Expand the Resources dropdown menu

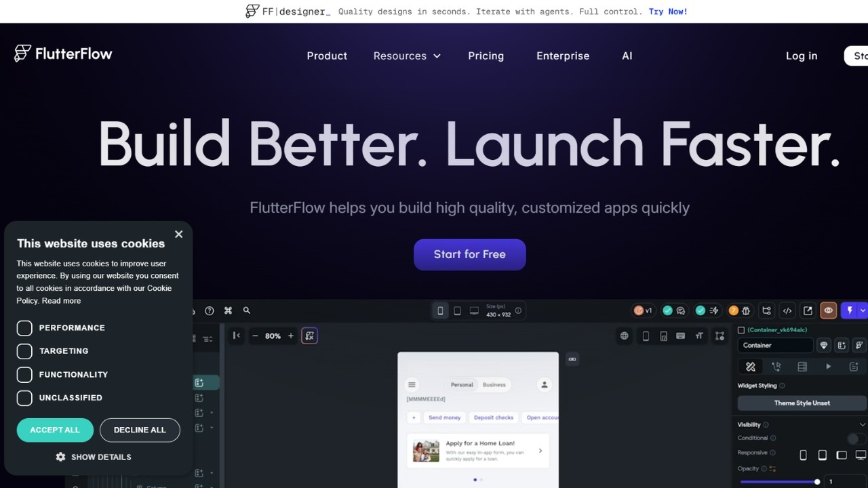point(407,56)
